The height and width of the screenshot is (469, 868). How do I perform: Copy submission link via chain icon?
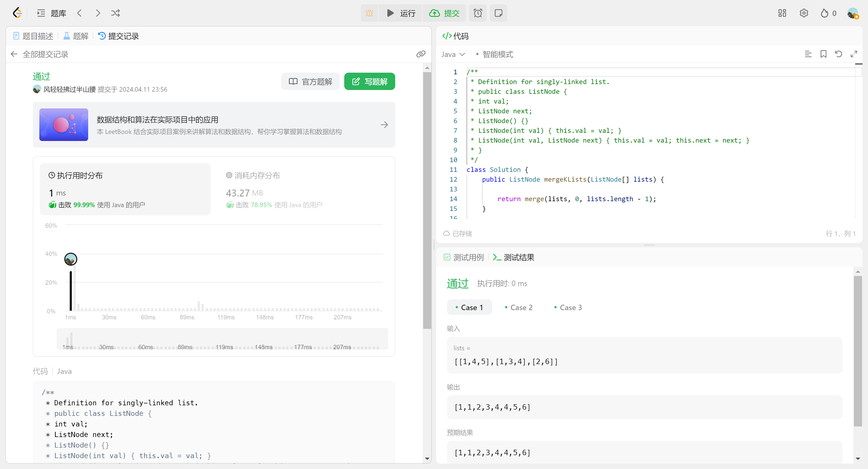coord(420,54)
